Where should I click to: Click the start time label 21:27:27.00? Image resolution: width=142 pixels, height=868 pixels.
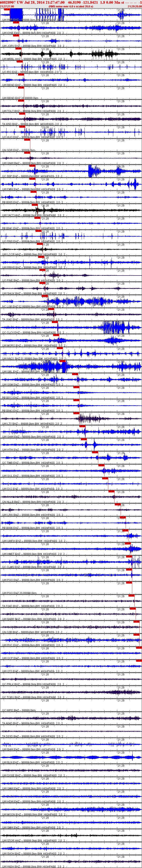7,6
